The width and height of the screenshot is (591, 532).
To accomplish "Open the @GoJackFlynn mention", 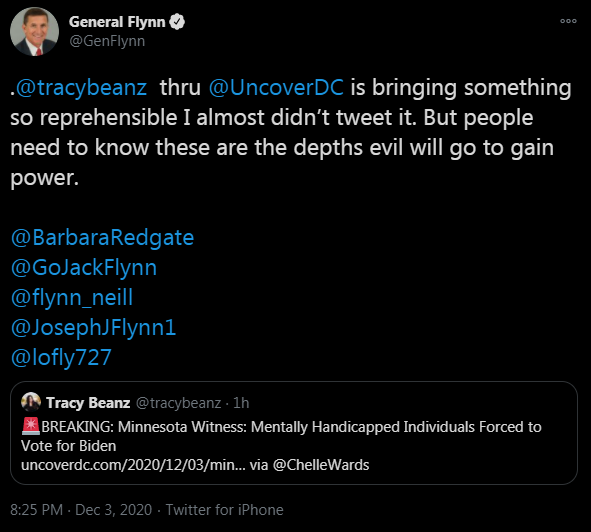I will [84, 268].
